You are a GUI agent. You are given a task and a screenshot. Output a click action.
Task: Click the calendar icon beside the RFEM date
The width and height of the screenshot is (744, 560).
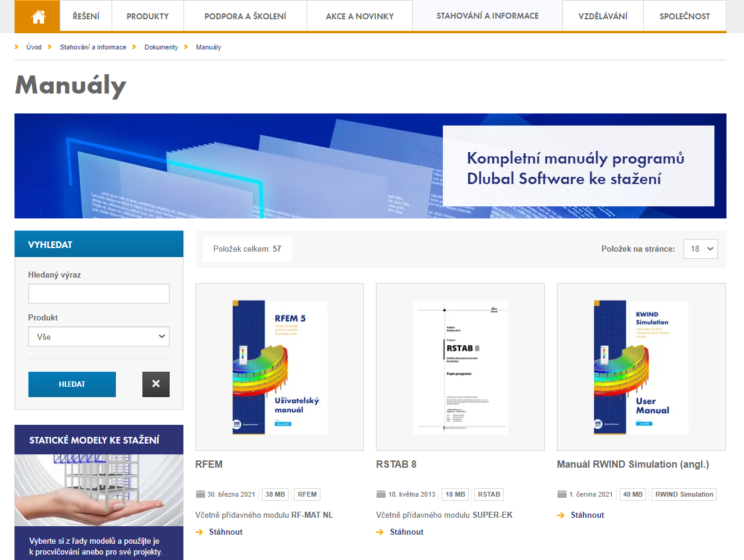point(201,494)
